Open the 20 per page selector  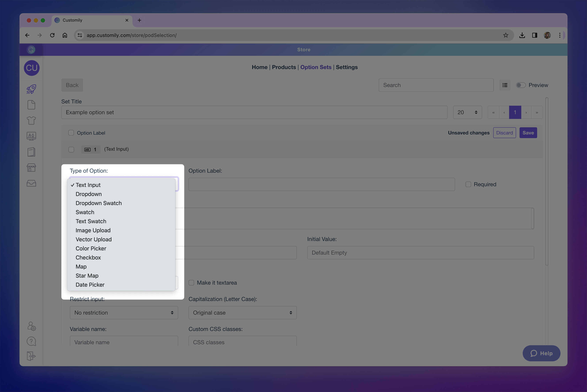pos(467,112)
